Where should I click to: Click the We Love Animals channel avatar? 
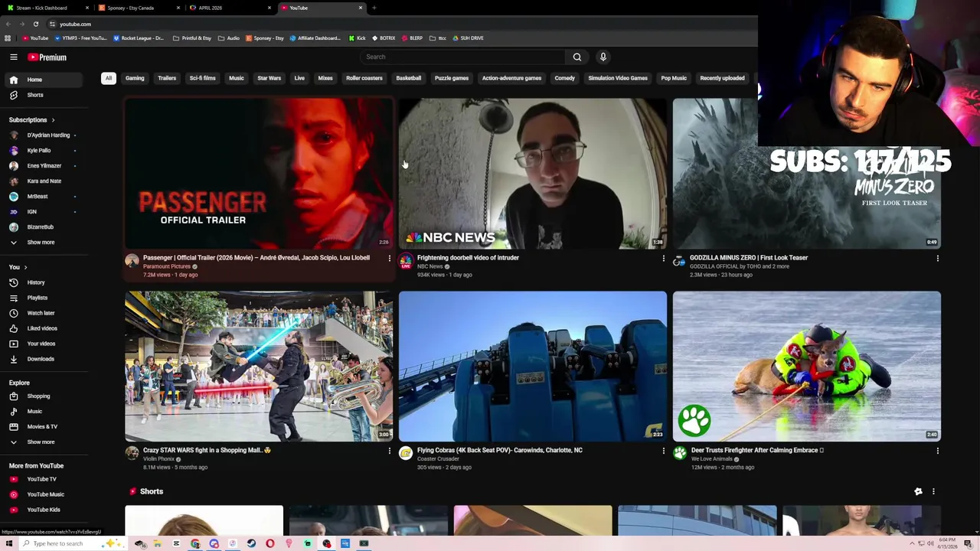[680, 453]
